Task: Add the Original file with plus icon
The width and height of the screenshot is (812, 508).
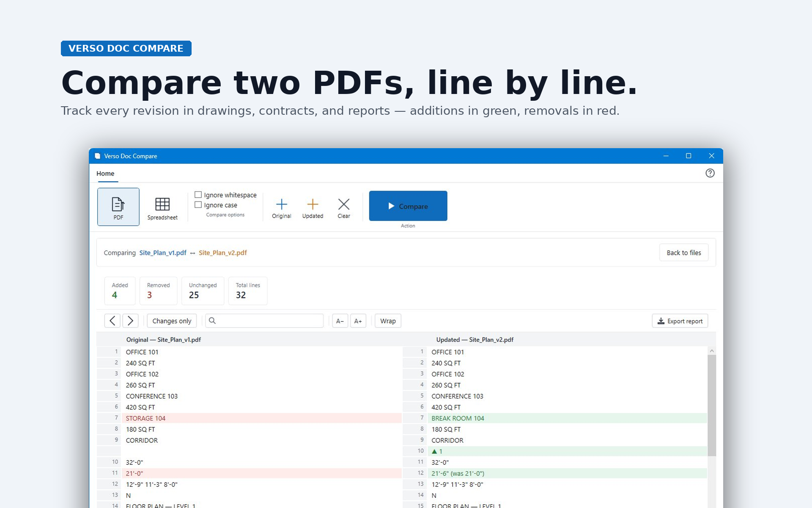Action: click(281, 208)
